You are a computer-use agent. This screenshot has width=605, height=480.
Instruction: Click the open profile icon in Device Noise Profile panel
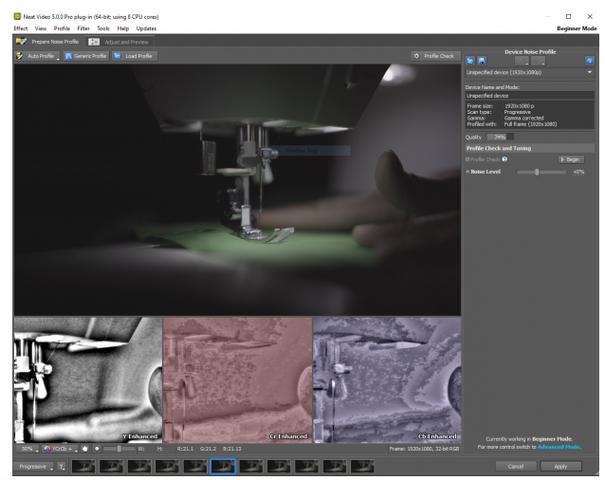pyautogui.click(x=470, y=61)
